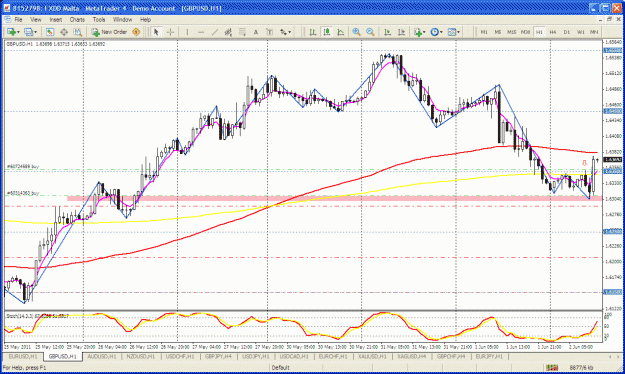Open the File menu
Image resolution: width=625 pixels, height=374 pixels.
click(x=18, y=20)
